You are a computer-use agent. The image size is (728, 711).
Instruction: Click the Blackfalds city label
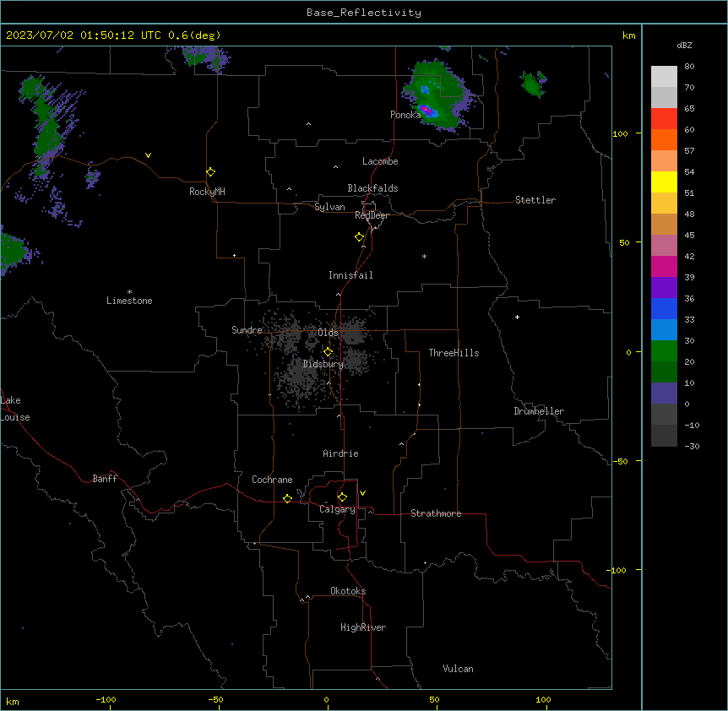point(372,188)
